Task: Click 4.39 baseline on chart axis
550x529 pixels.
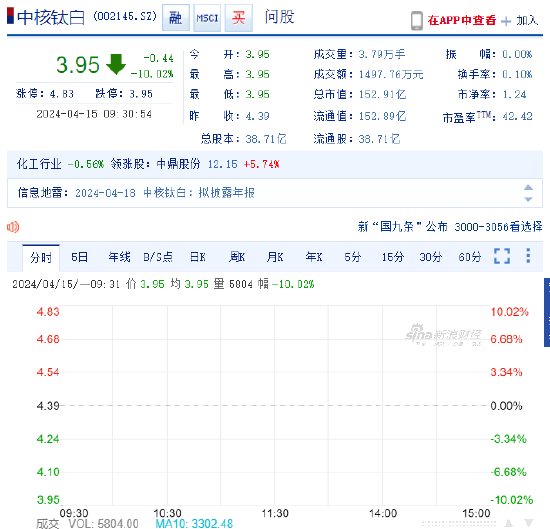Action: pyautogui.click(x=48, y=406)
